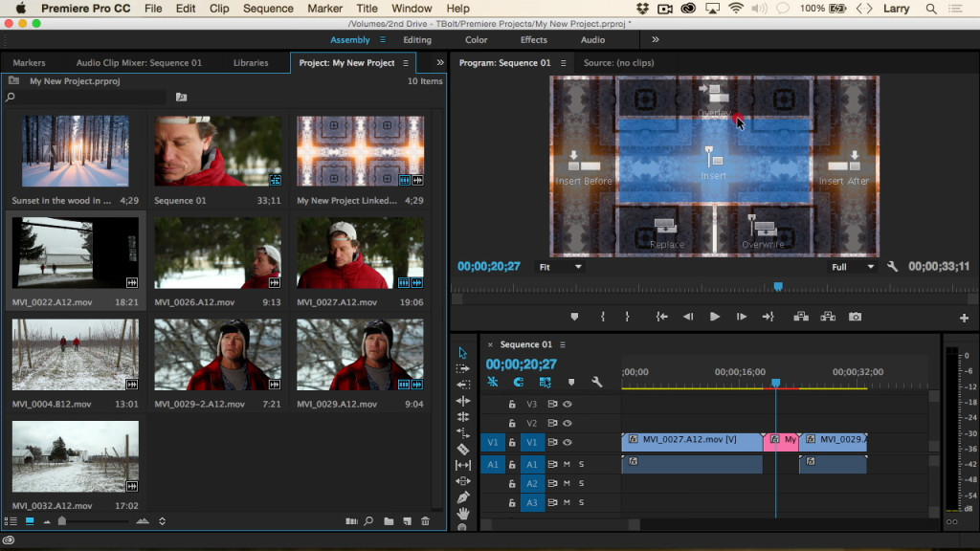Switch Project panel to list view
This screenshot has width=980, height=551.
(x=11, y=521)
